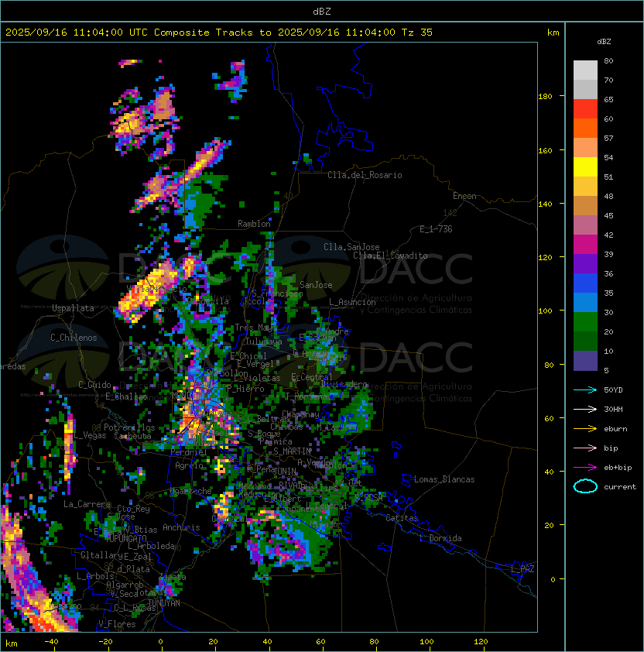Viewport: 644px width, 652px height.
Task: Click the pink bip arrow in legend
Action: (x=585, y=448)
